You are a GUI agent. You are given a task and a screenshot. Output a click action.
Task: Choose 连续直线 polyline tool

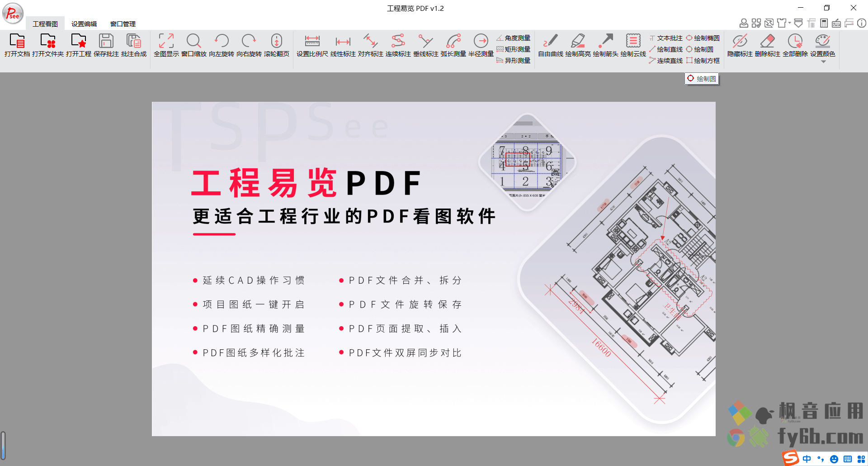666,61
